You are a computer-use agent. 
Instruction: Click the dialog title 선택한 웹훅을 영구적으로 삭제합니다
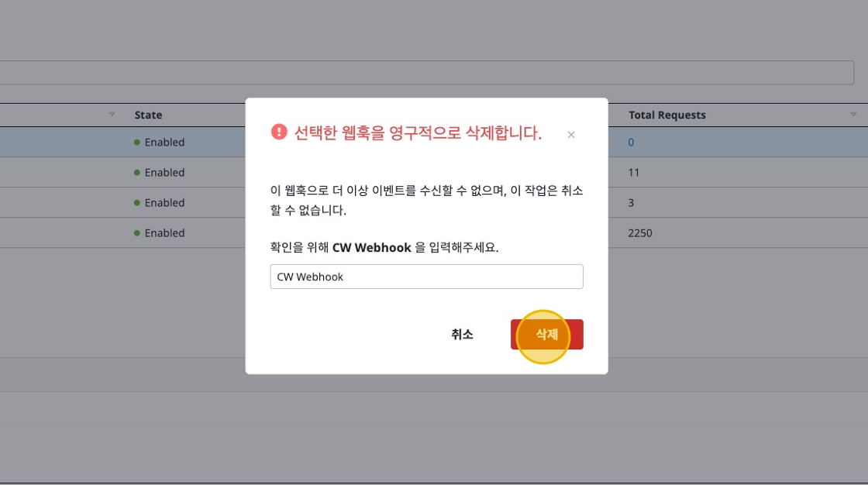[x=418, y=133]
